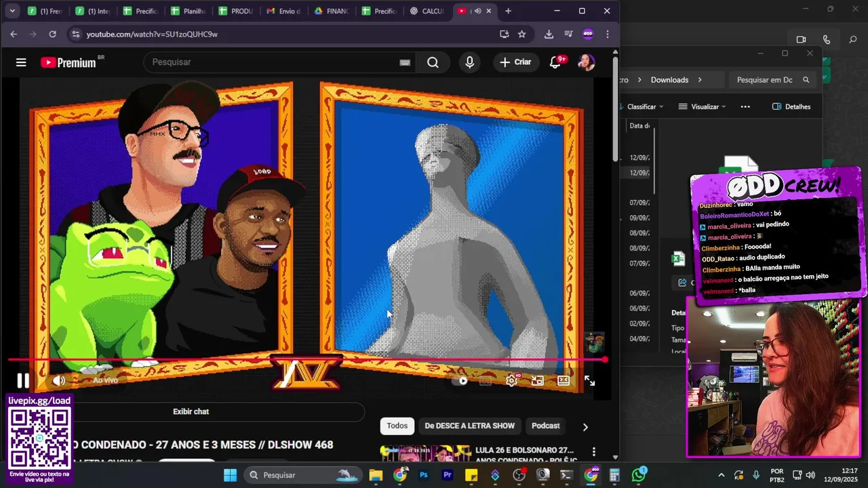Show hidden system tray icons chevron

click(721, 475)
